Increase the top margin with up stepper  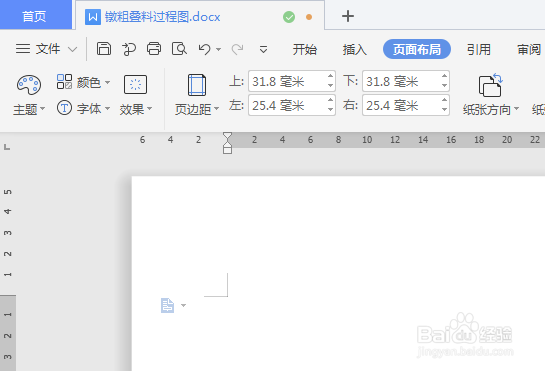(x=331, y=76)
